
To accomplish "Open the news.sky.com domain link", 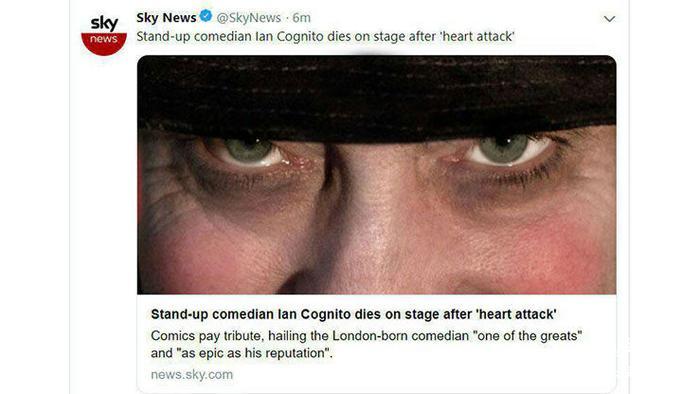I will pos(192,374).
